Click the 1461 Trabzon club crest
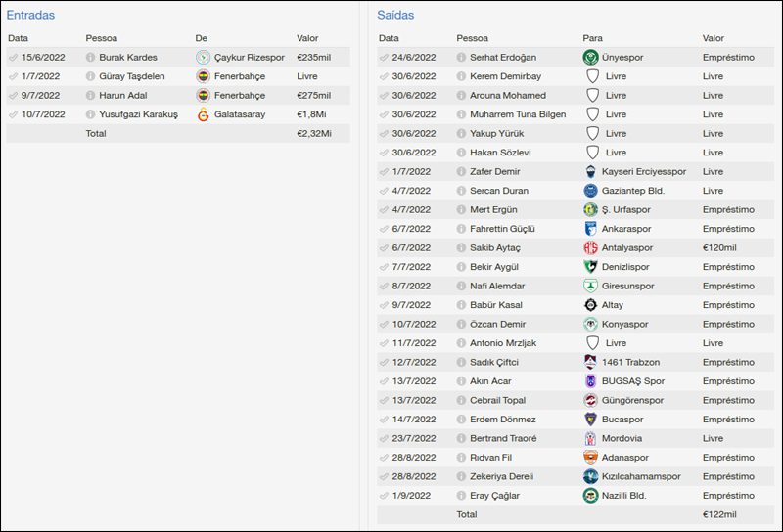The width and height of the screenshot is (783, 532). click(590, 363)
